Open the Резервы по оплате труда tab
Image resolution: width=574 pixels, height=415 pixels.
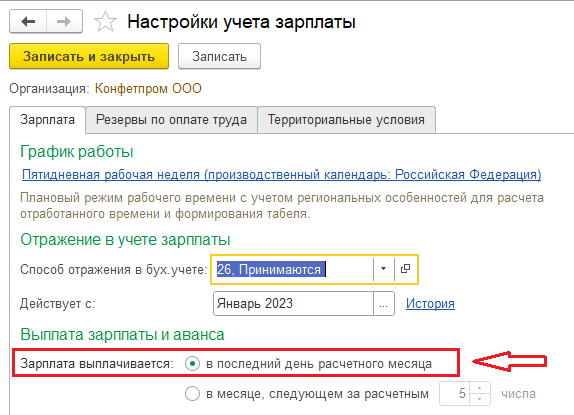point(171,120)
